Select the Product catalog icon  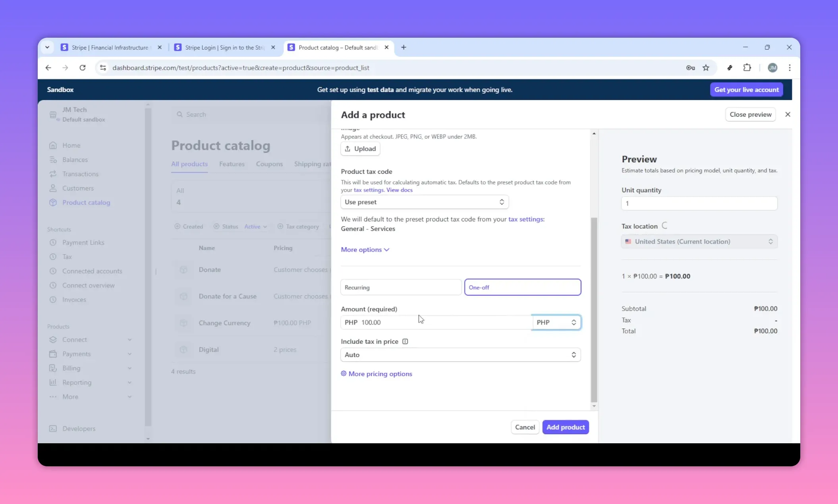tap(53, 202)
